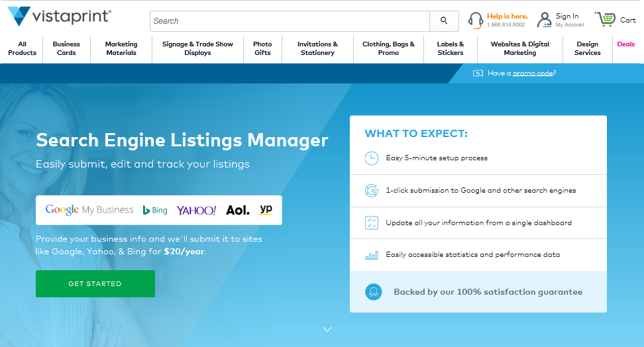Click the down chevron below hero section

click(327, 329)
